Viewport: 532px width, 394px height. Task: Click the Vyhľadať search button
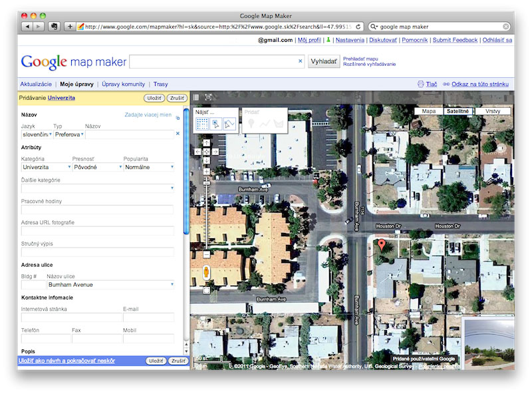pyautogui.click(x=324, y=61)
